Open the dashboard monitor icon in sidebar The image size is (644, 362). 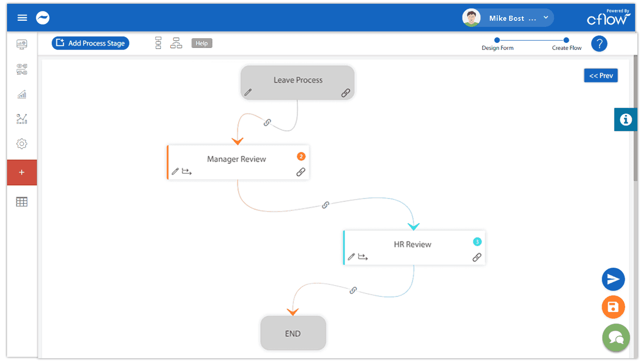click(x=22, y=44)
